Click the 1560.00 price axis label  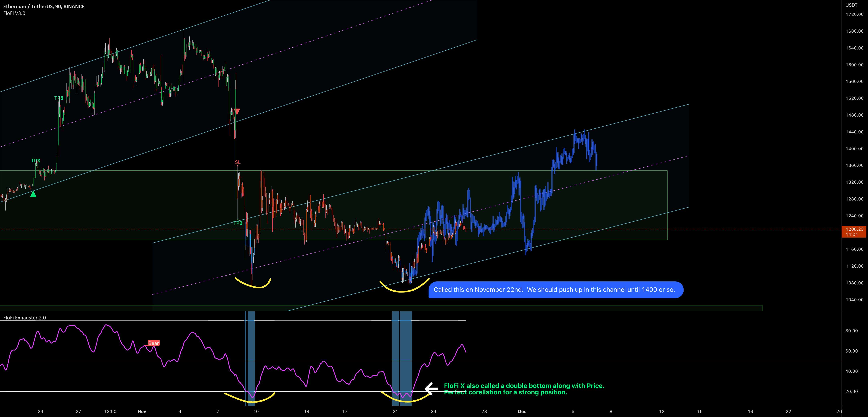(854, 81)
